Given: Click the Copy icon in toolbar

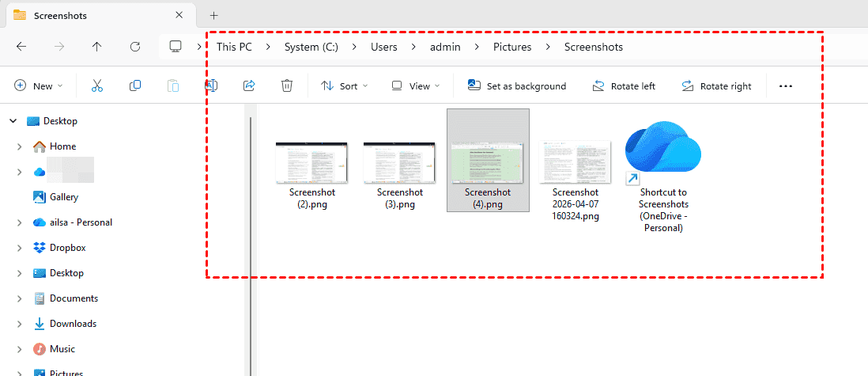Looking at the screenshot, I should (x=135, y=85).
